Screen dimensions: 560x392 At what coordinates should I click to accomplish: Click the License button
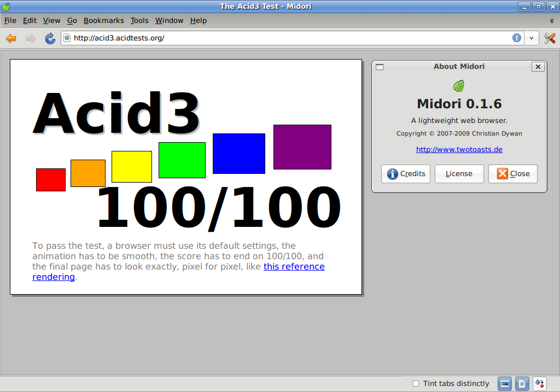[459, 174]
